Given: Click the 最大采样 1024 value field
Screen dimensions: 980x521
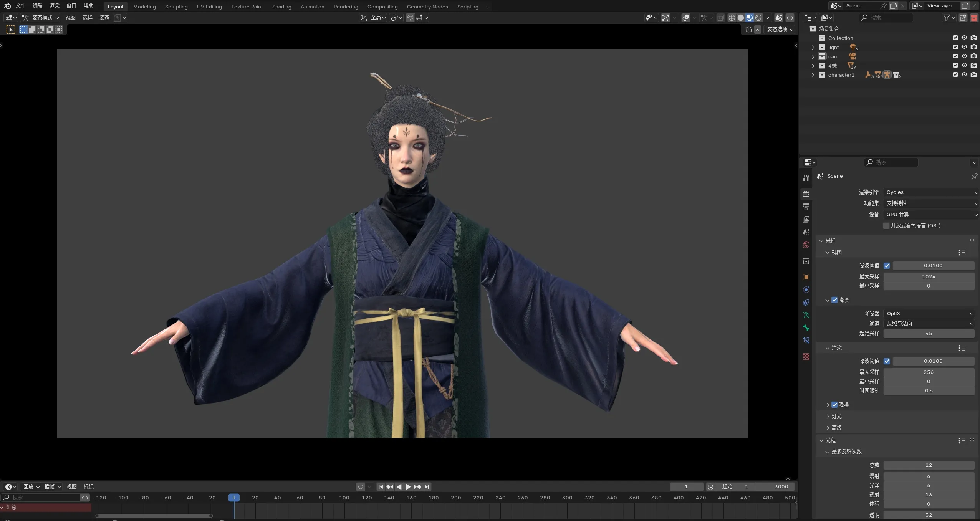Looking at the screenshot, I should (929, 277).
